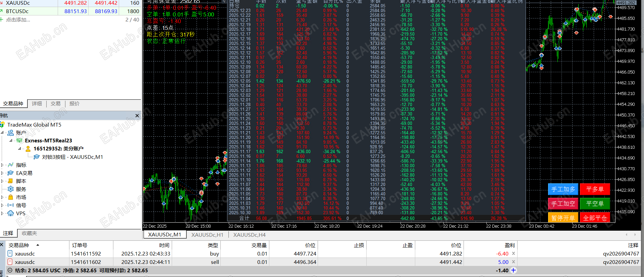The image size is (644, 277).
Task: Click the VPS cloud icon
Action: click(11, 213)
